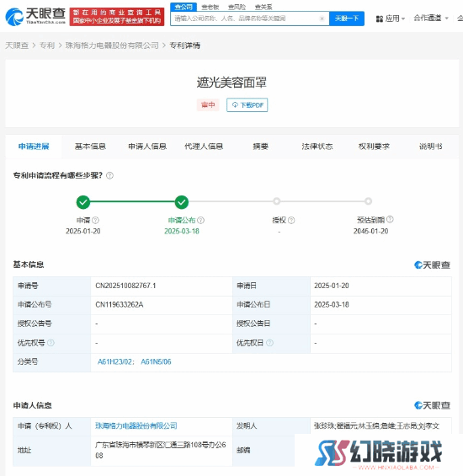
Task: Switch to the 基本信息 tab
Action: click(90, 147)
